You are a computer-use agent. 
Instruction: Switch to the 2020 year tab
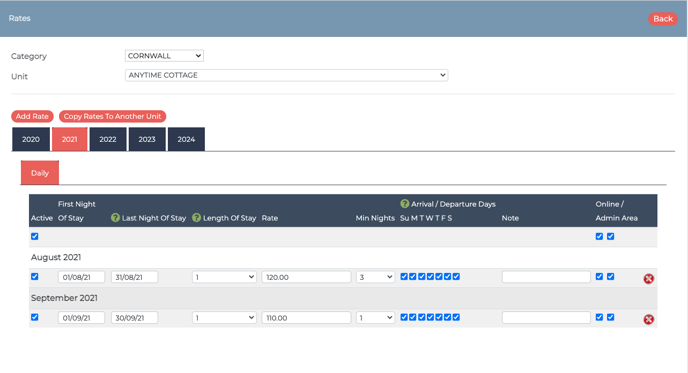(x=31, y=139)
